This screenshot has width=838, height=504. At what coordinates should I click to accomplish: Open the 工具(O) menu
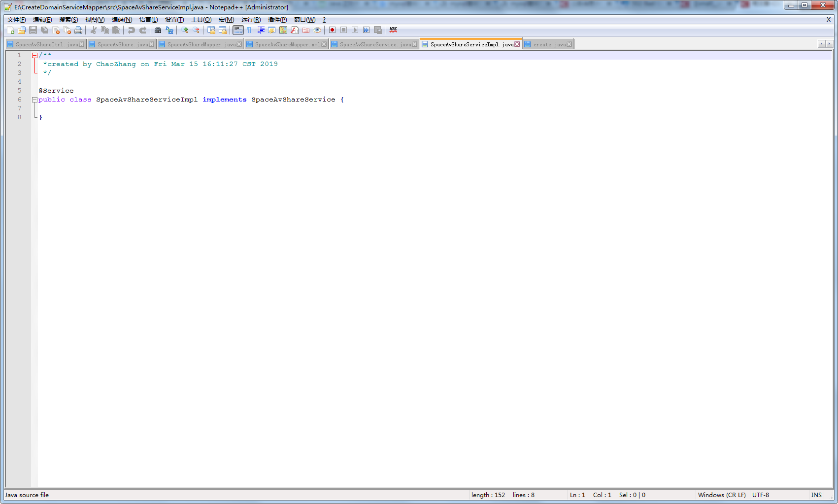tap(201, 20)
